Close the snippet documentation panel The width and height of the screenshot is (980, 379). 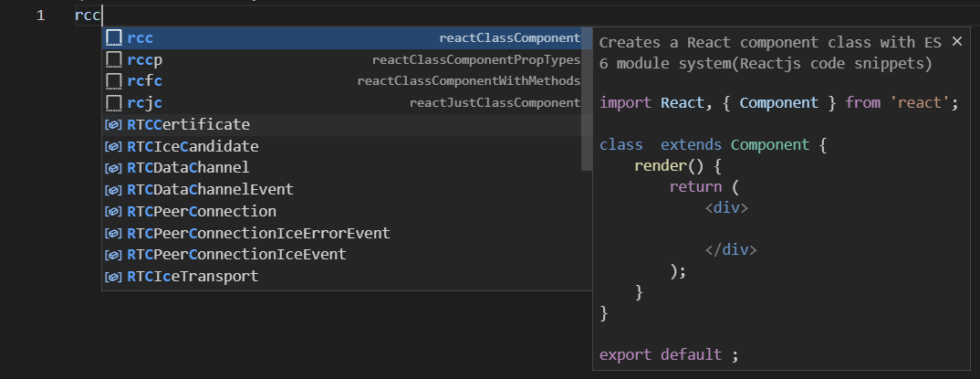click(957, 42)
